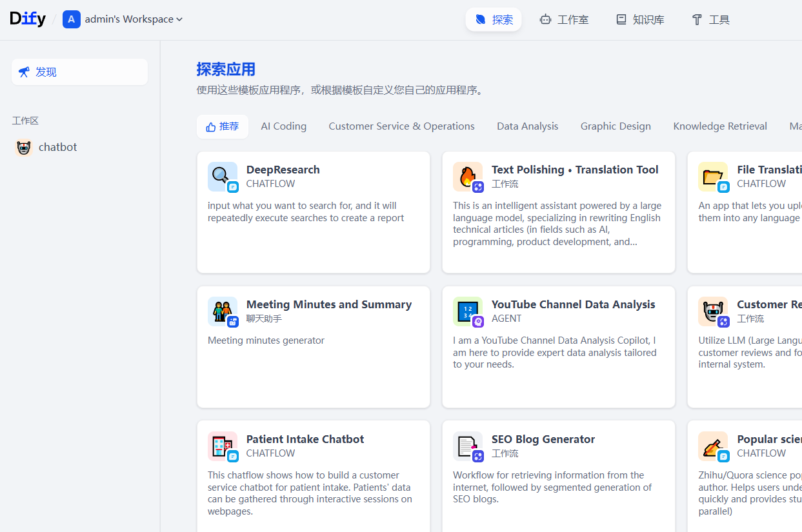Click the Text Polishing description paragraph

557,224
